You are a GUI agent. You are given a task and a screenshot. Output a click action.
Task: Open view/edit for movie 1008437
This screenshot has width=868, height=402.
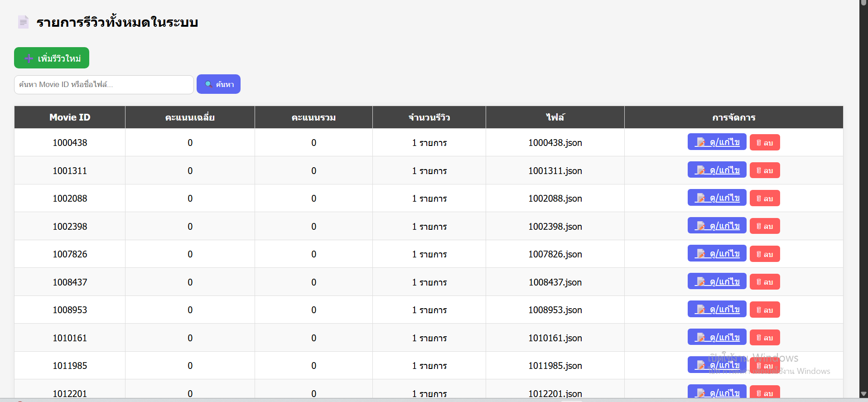point(717,281)
